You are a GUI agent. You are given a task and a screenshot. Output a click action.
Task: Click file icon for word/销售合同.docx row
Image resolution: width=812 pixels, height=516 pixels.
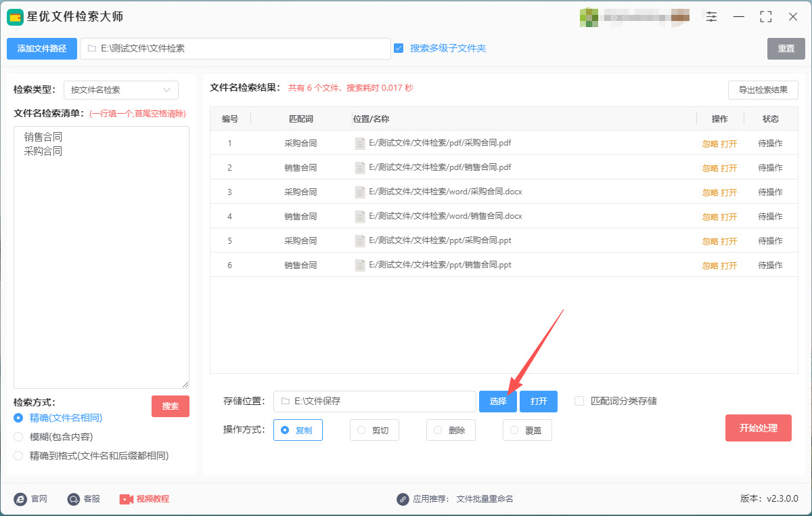pos(360,216)
